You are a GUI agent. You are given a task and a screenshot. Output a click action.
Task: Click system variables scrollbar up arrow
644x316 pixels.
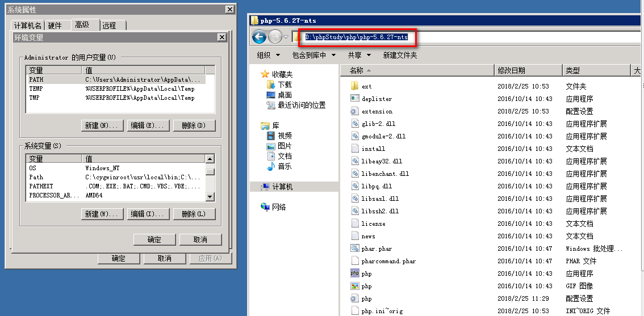[210, 159]
